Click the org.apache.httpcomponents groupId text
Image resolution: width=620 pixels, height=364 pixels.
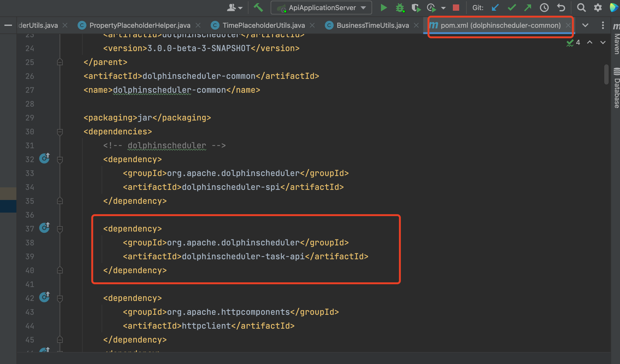tap(228, 312)
